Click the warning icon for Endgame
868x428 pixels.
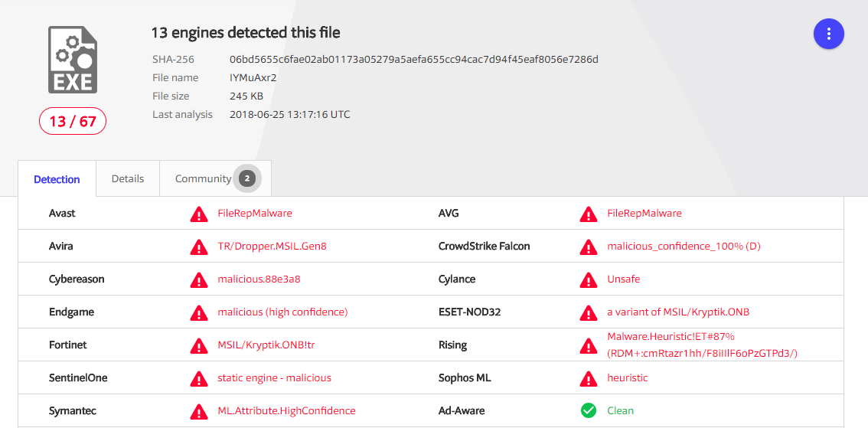click(199, 313)
